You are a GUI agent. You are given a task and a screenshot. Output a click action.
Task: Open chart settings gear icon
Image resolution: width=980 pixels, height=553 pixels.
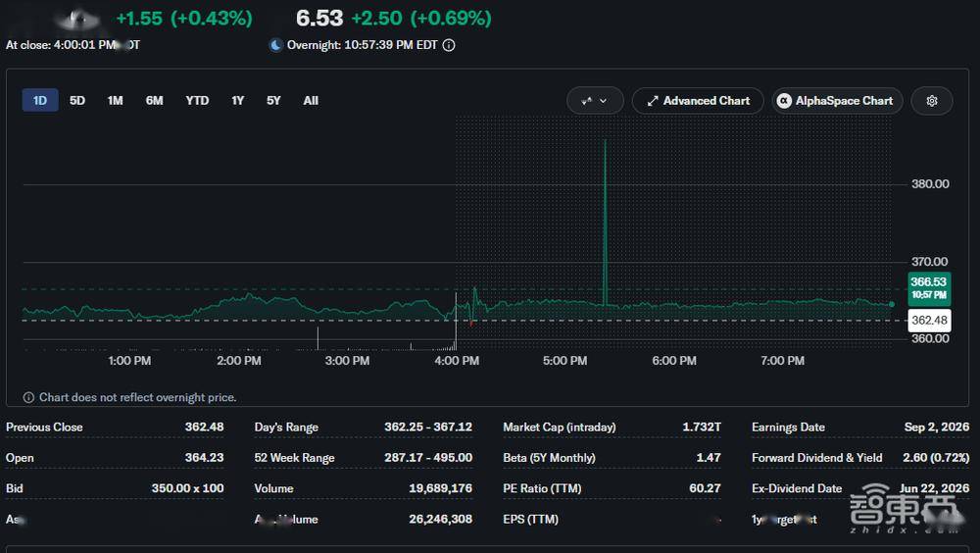coord(931,101)
